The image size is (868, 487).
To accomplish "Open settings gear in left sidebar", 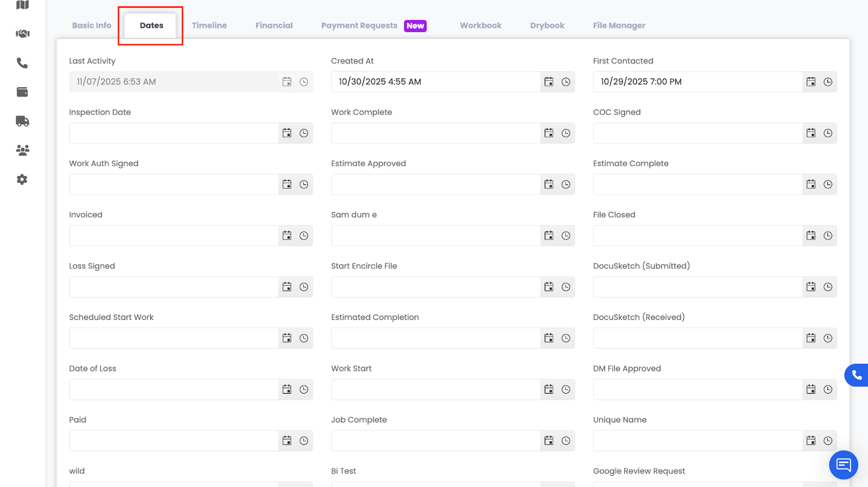I will pos(22,180).
